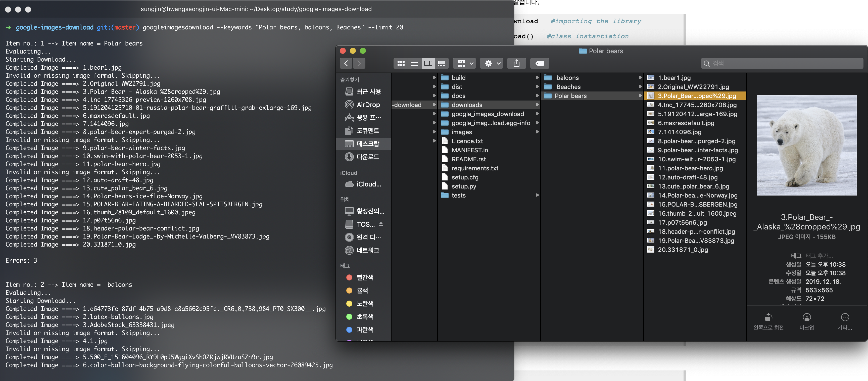Viewport: 868px width, 381px height.
Task: Select the dist folder
Action: [489, 87]
